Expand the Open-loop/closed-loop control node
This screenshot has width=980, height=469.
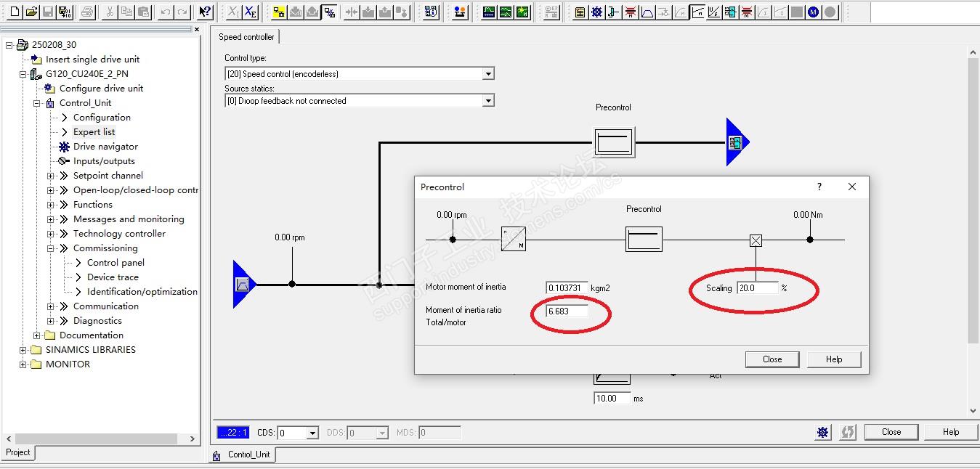pos(51,190)
